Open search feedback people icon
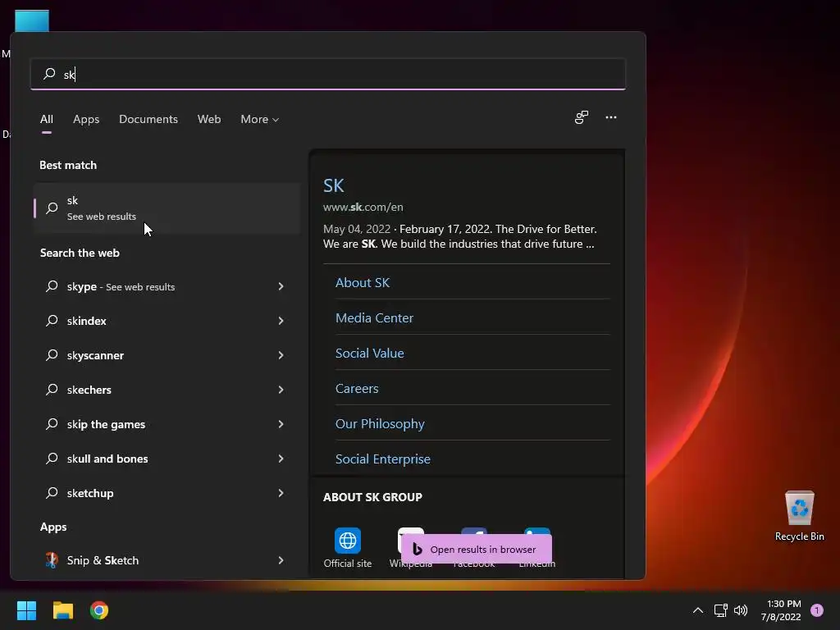Viewport: 840px width, 630px height. (x=582, y=117)
